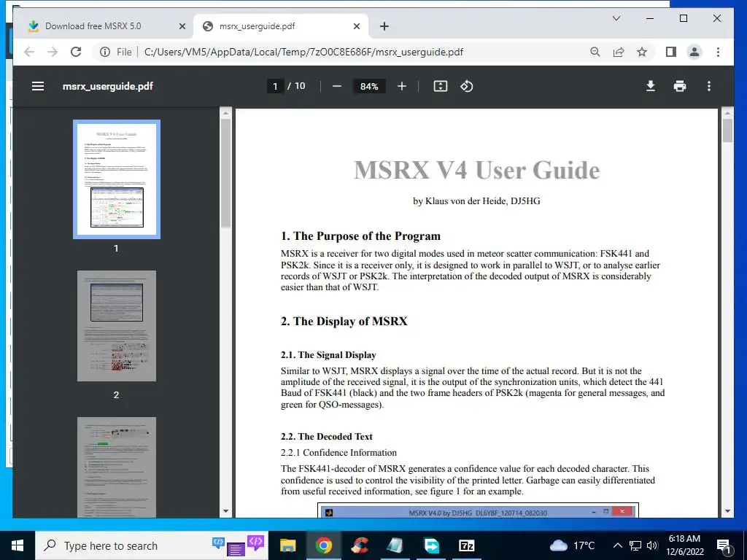The image size is (747, 560).
Task: Open File Explorer from taskbar
Action: coord(287,545)
